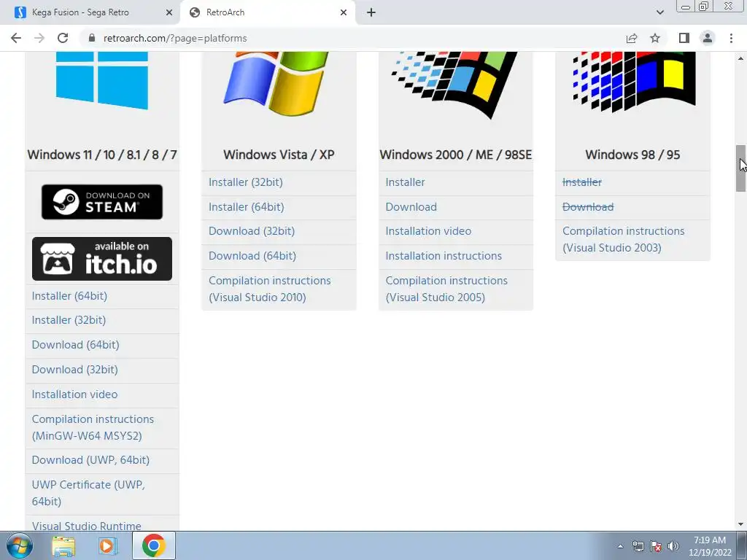Image resolution: width=747 pixels, height=560 pixels.
Task: Switch to Kega Fusion - Sega Retro tab
Action: point(90,12)
